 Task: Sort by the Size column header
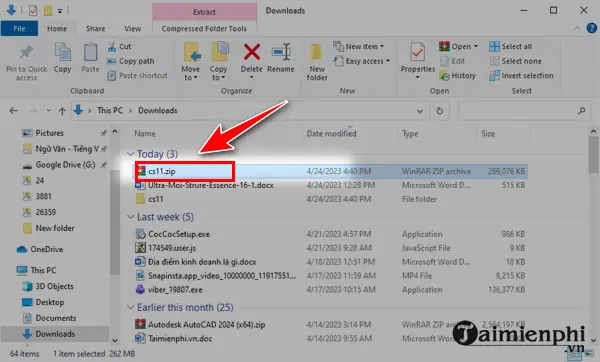point(488,134)
